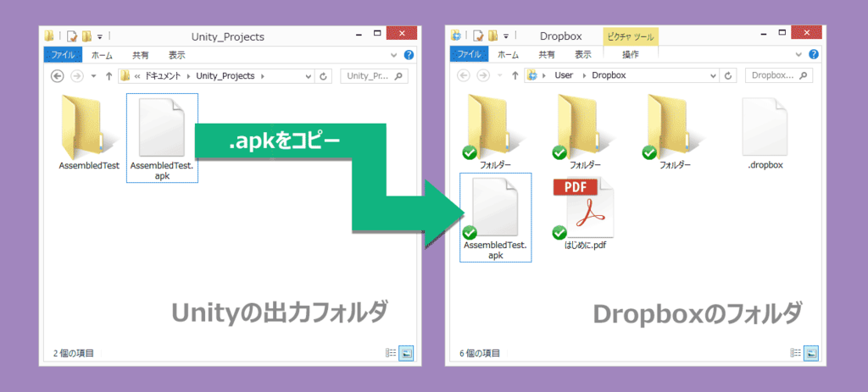Click New Folder quick-access icon in Dropbox title bar

point(492,36)
